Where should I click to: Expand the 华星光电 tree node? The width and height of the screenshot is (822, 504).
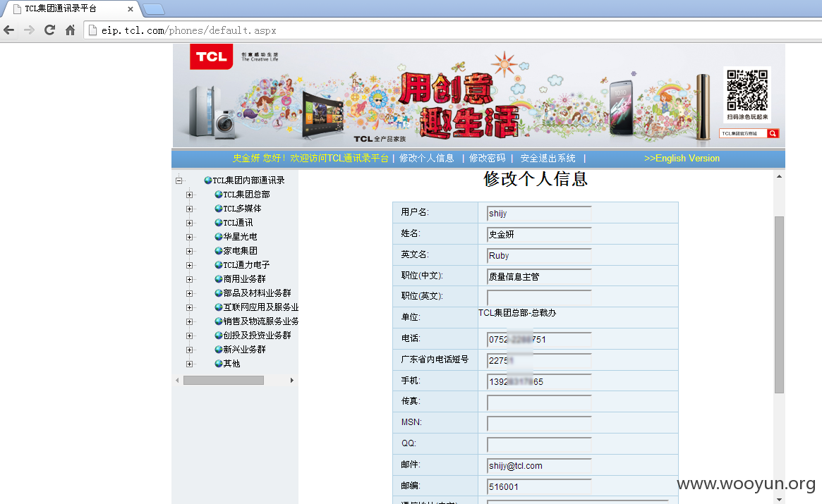point(189,238)
